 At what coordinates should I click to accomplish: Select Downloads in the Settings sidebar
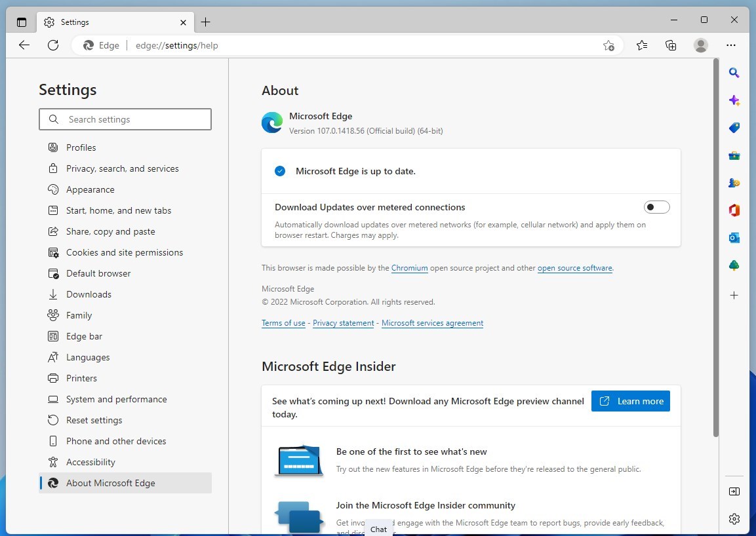(x=89, y=294)
